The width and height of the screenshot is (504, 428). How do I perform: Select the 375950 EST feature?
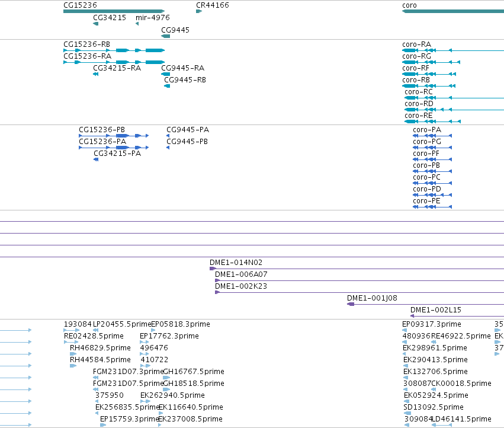[x=97, y=401]
